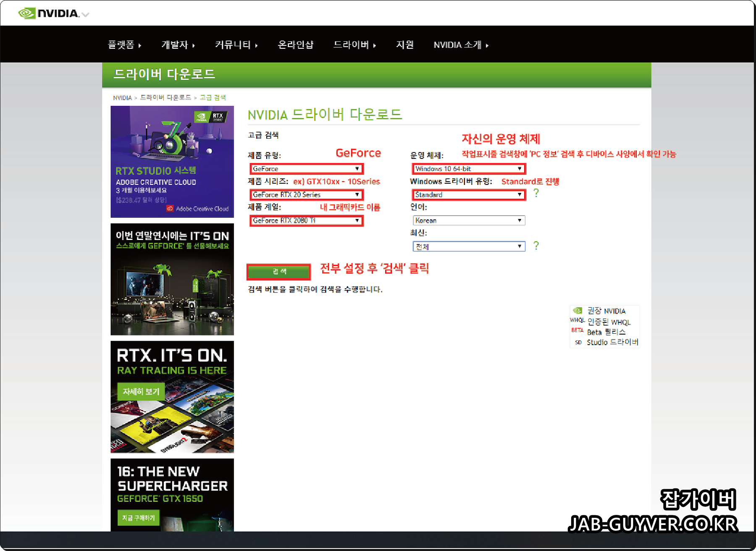This screenshot has width=756, height=551.
Task: Click the WHQL legend icon
Action: coord(577,320)
